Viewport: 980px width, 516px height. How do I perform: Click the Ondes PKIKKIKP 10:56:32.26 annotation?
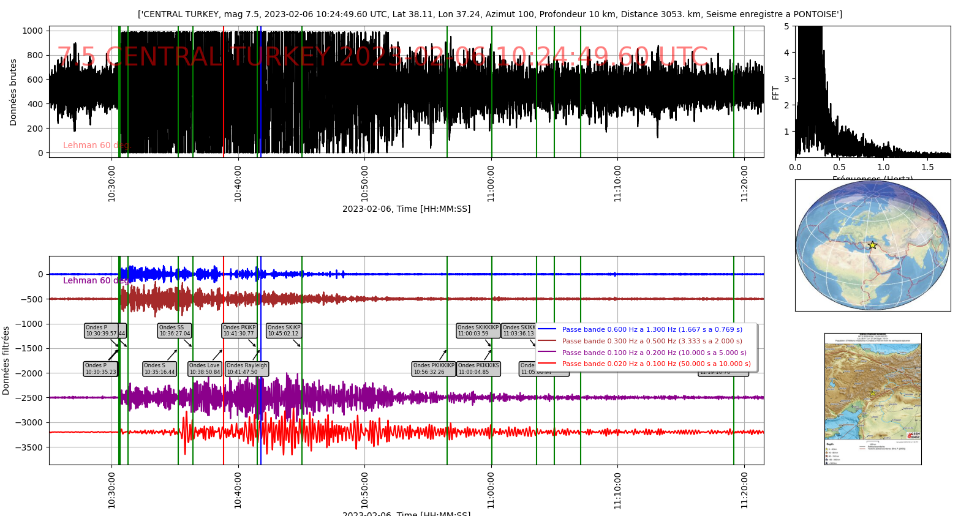pyautogui.click(x=434, y=369)
